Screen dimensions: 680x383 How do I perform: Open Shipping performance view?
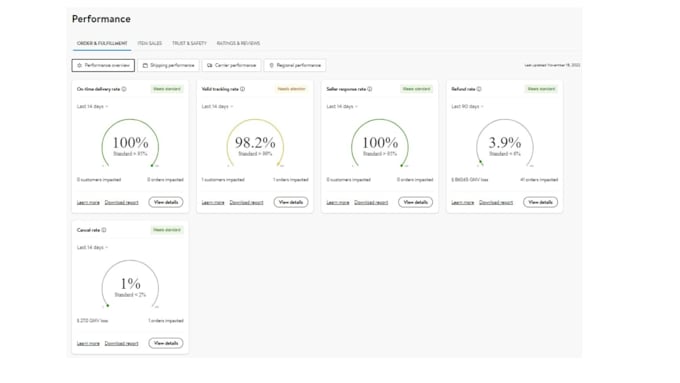(x=169, y=65)
